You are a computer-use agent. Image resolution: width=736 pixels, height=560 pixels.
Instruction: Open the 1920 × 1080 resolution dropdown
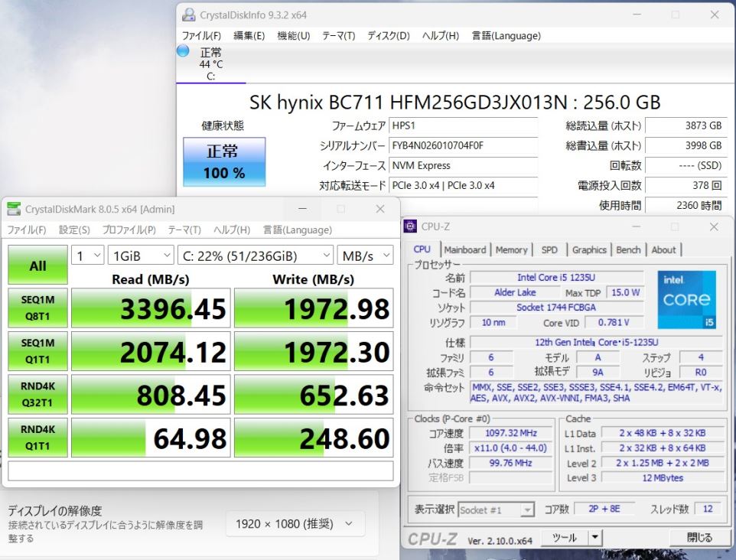[295, 523]
